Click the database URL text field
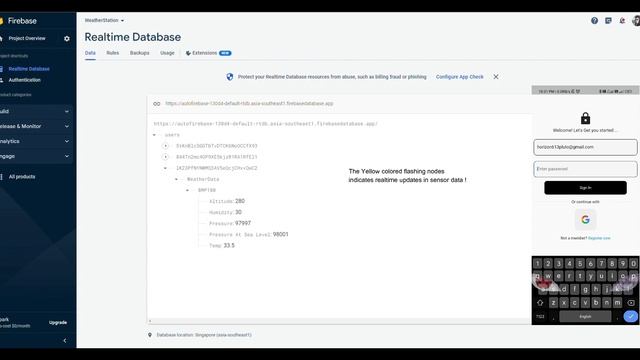This screenshot has width=640, height=360. [x=249, y=104]
